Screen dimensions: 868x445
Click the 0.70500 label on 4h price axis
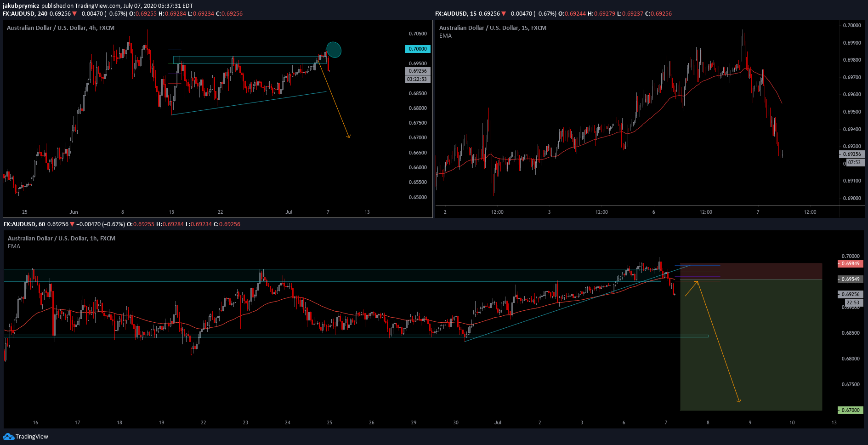(418, 34)
